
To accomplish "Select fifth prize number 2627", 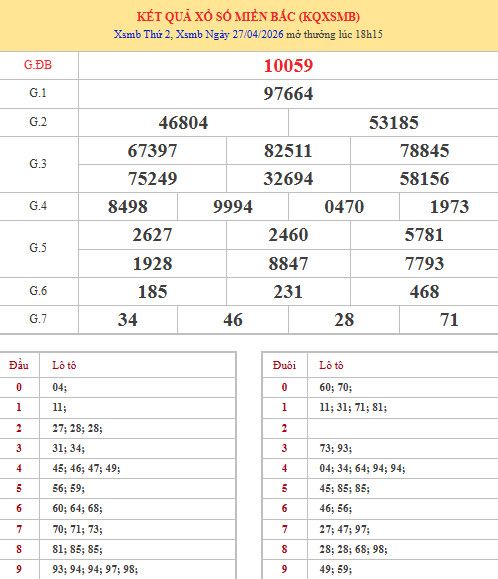I will 152,235.
